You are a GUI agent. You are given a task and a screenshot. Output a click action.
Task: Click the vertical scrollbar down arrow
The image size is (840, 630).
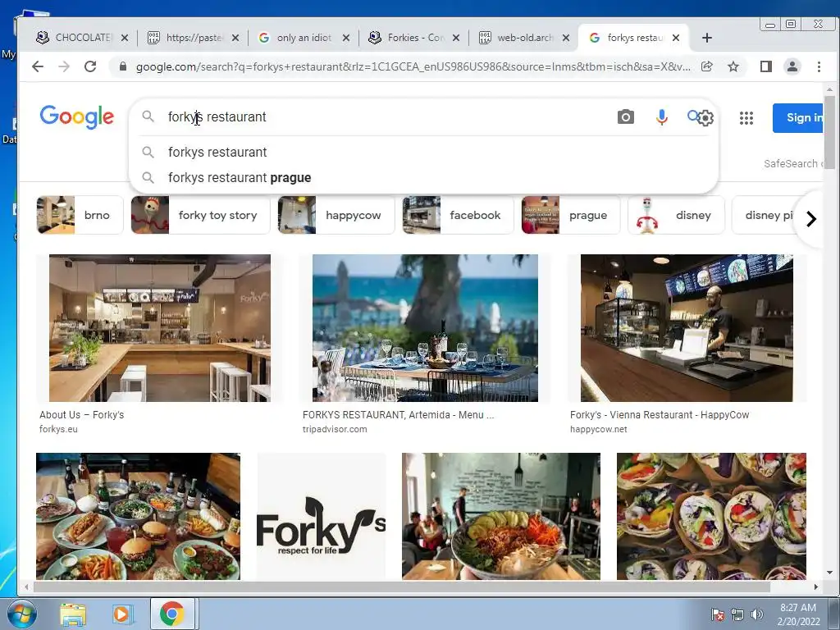pyautogui.click(x=829, y=573)
